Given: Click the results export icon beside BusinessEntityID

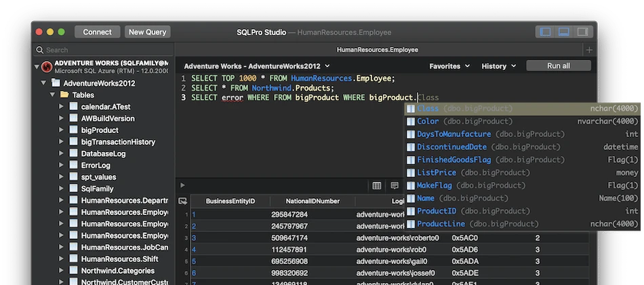Looking at the screenshot, I should [x=182, y=201].
